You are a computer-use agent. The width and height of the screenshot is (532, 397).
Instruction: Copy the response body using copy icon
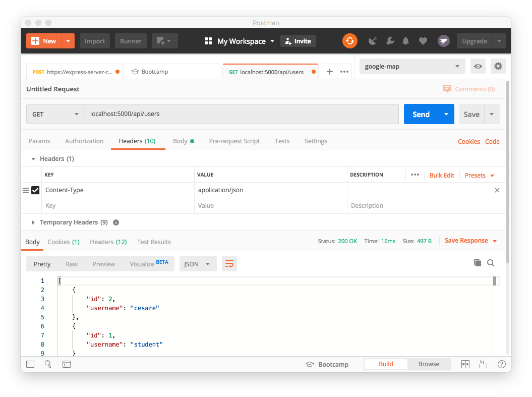click(x=477, y=263)
